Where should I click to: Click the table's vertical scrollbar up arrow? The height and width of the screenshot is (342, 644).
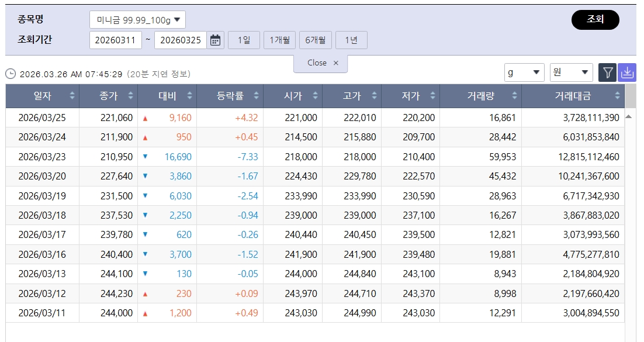point(629,116)
